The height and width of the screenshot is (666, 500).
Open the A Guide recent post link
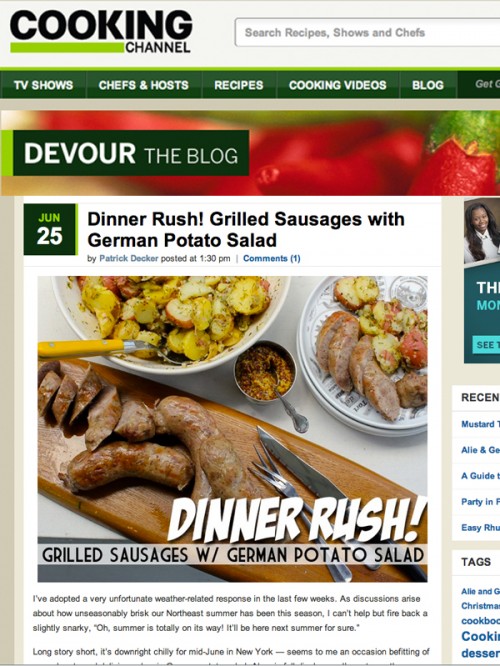point(480,476)
